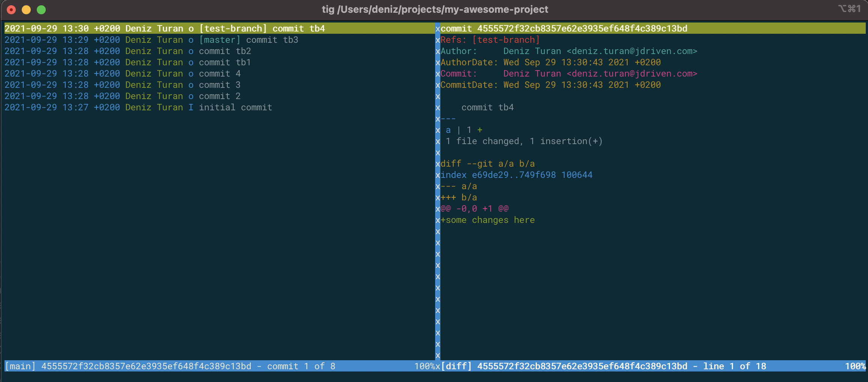
Task: Click the diff --git a/a b/a line
Action: click(x=488, y=164)
